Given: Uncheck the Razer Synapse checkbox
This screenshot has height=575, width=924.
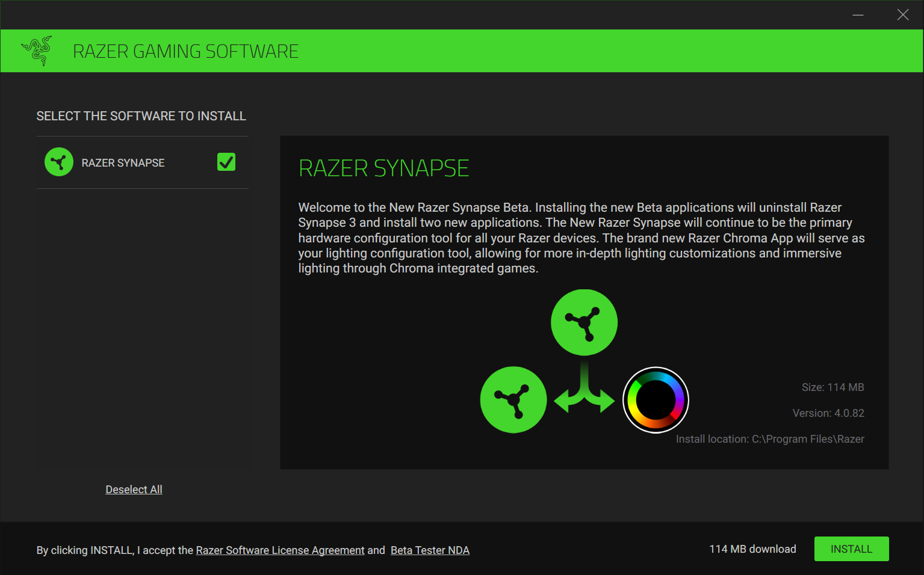Looking at the screenshot, I should click(226, 162).
